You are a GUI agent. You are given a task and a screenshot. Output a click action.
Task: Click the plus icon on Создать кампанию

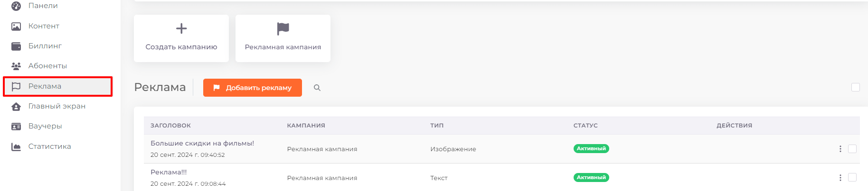pyautogui.click(x=181, y=28)
